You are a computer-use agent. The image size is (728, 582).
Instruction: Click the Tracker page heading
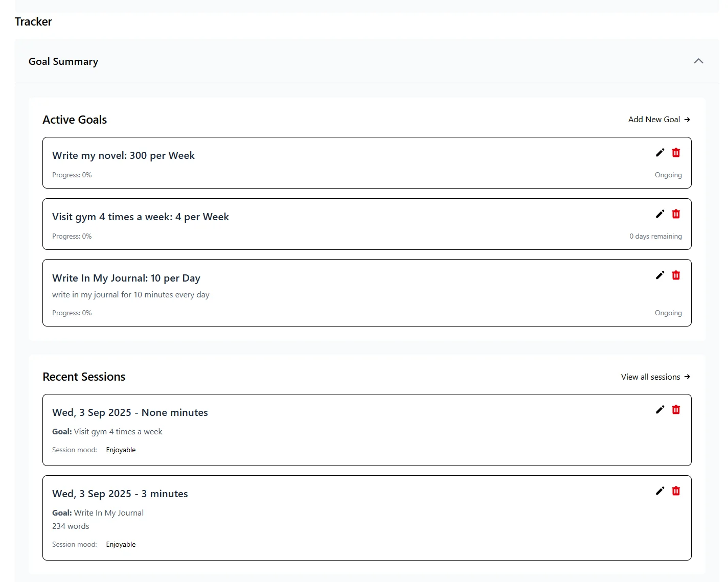pos(33,21)
